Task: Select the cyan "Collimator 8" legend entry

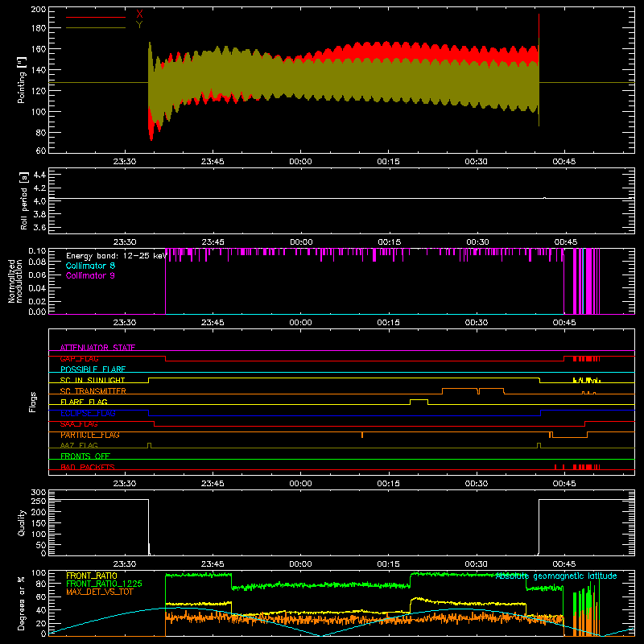Action: click(90, 266)
